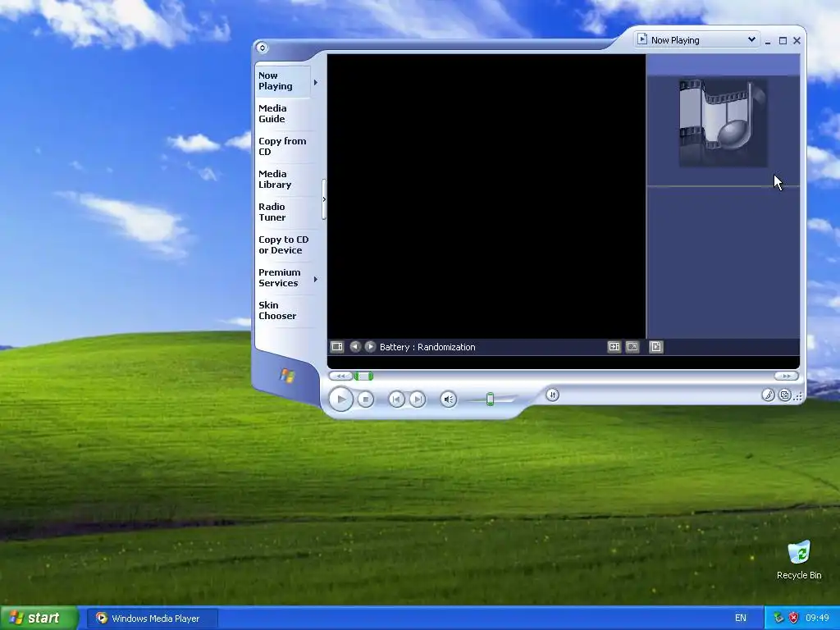Expand the Now Playing submenu arrow
The height and width of the screenshot is (630, 840).
pos(316,83)
